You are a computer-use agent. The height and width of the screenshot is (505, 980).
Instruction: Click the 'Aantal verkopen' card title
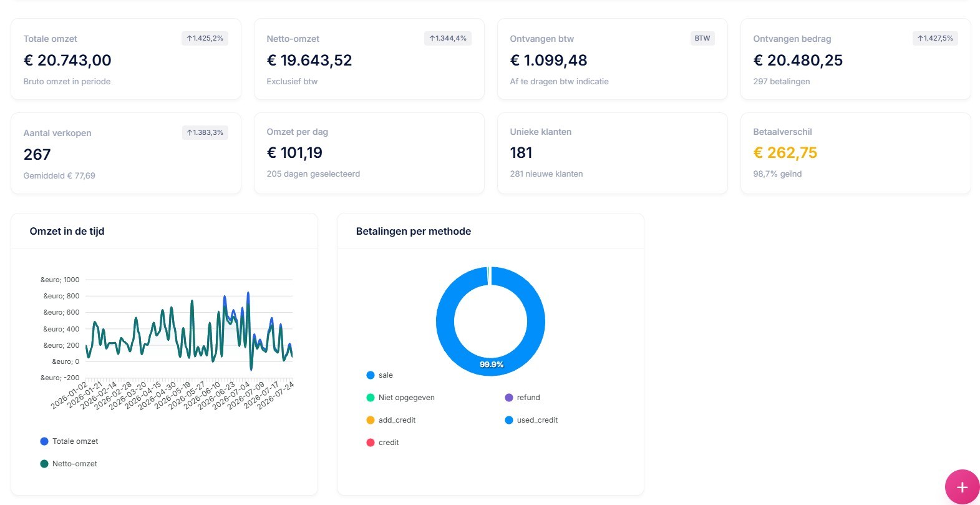(x=57, y=133)
